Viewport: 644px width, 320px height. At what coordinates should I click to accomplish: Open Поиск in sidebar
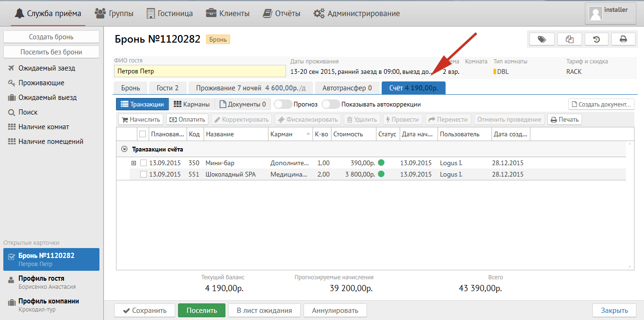28,112
